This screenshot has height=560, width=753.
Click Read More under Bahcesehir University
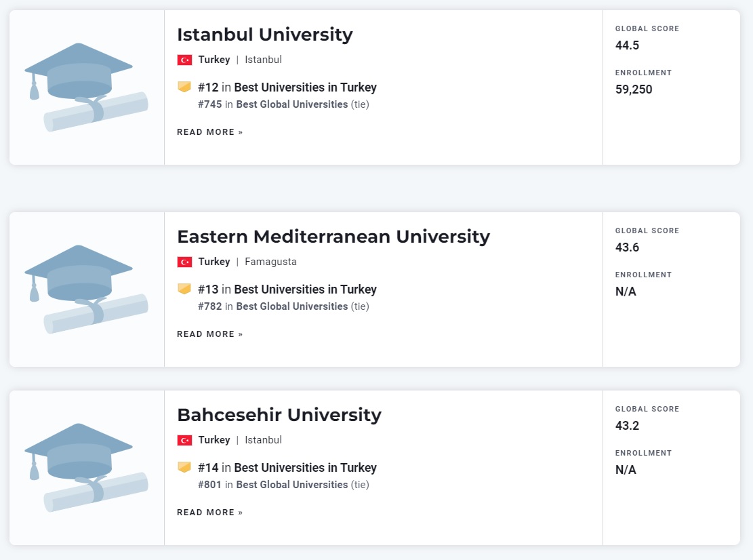click(209, 513)
